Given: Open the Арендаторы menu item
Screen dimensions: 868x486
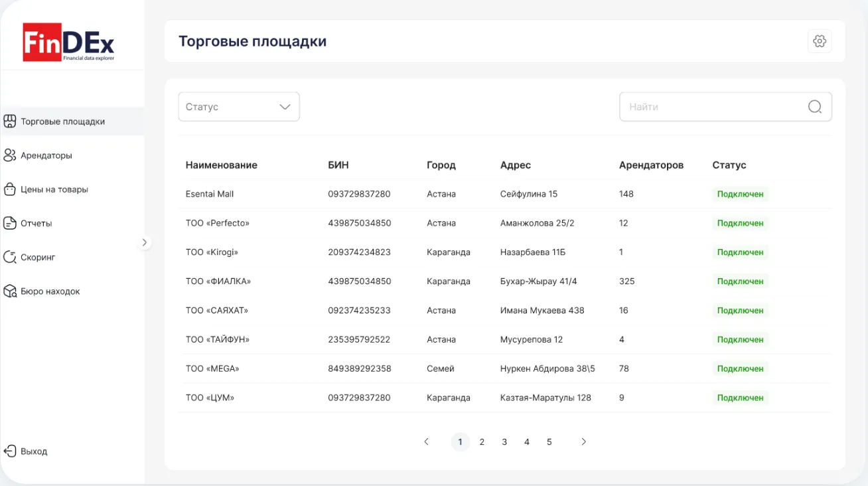Looking at the screenshot, I should (46, 155).
